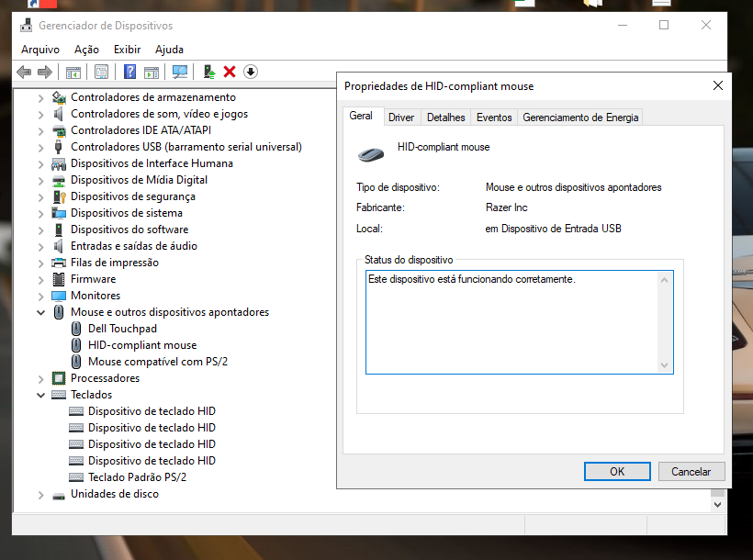
Task: Click the Dispositivos de Interface Humana icon
Action: [x=59, y=163]
